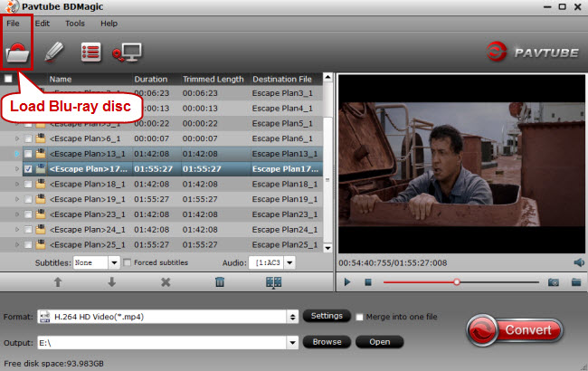
Task: Click the film icon of Escape Plan 25_1
Action: tap(41, 244)
